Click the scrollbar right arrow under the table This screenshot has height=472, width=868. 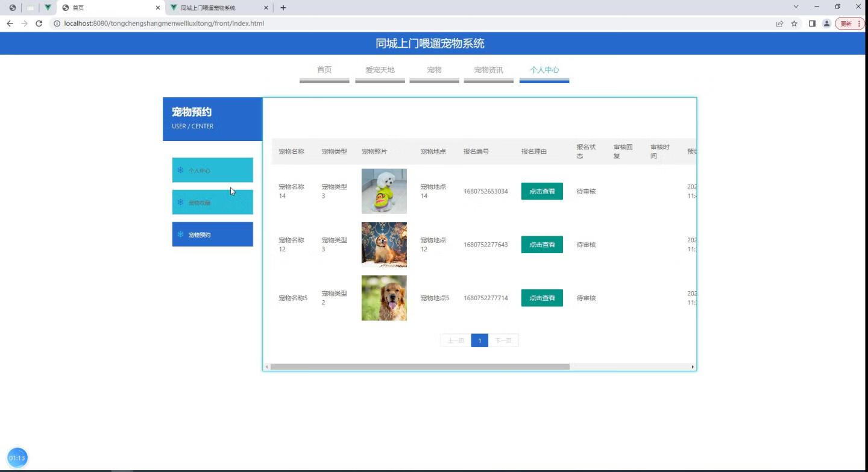point(693,367)
